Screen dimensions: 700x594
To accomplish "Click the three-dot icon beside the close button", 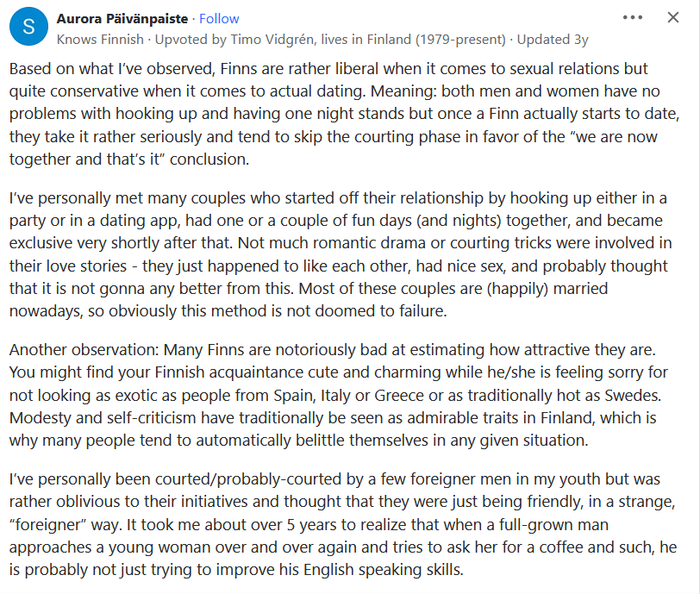I will [x=634, y=17].
